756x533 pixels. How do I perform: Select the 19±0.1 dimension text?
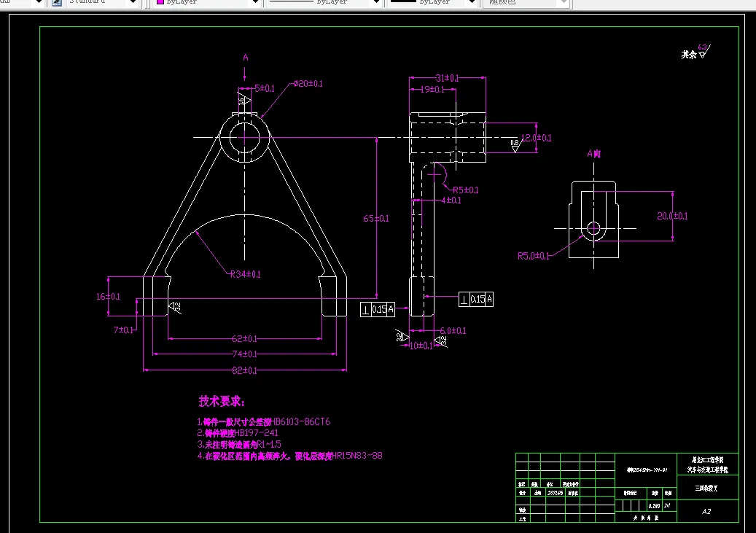pos(432,89)
